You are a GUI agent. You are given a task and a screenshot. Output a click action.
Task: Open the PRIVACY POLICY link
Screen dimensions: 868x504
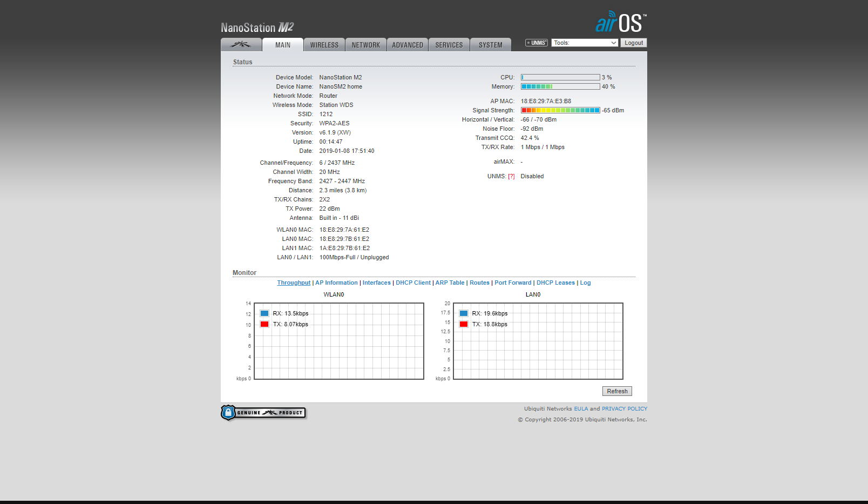(x=625, y=408)
